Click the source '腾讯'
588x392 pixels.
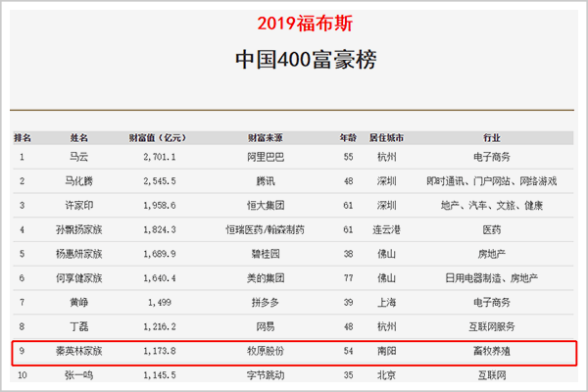tap(266, 180)
